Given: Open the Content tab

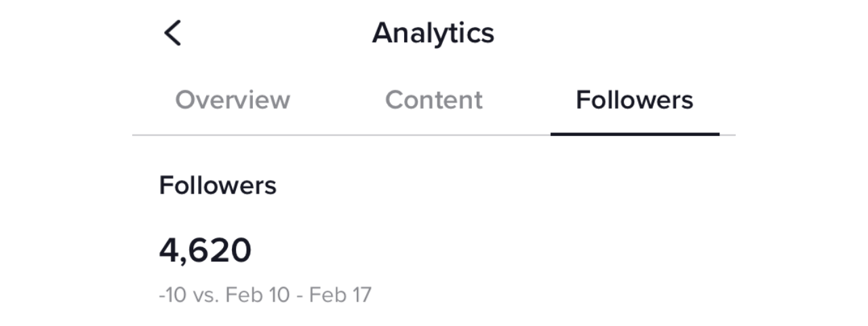Looking at the screenshot, I should click(434, 100).
